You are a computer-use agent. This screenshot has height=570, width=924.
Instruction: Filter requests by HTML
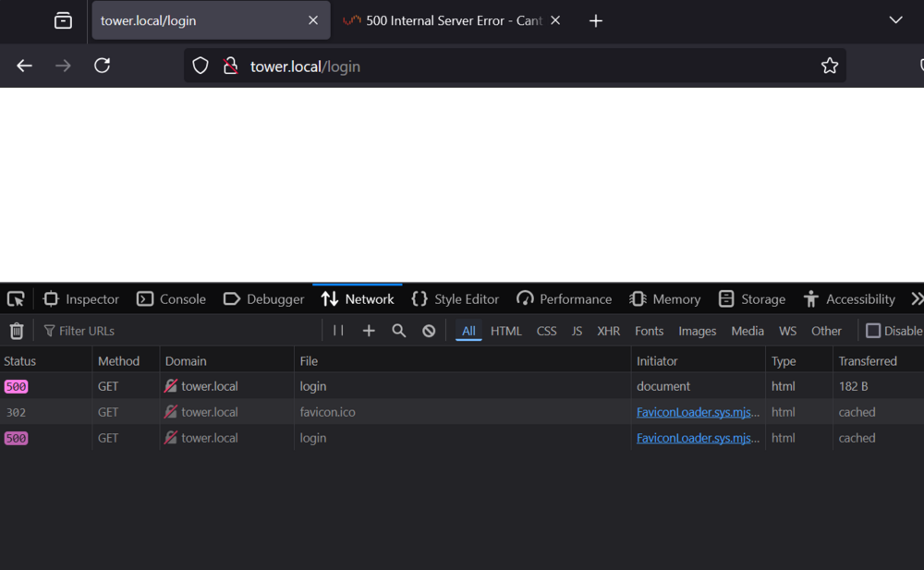pos(506,332)
